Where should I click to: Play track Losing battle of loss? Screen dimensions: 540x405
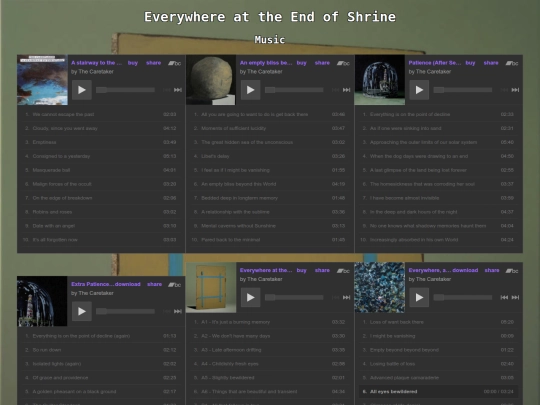439,364
